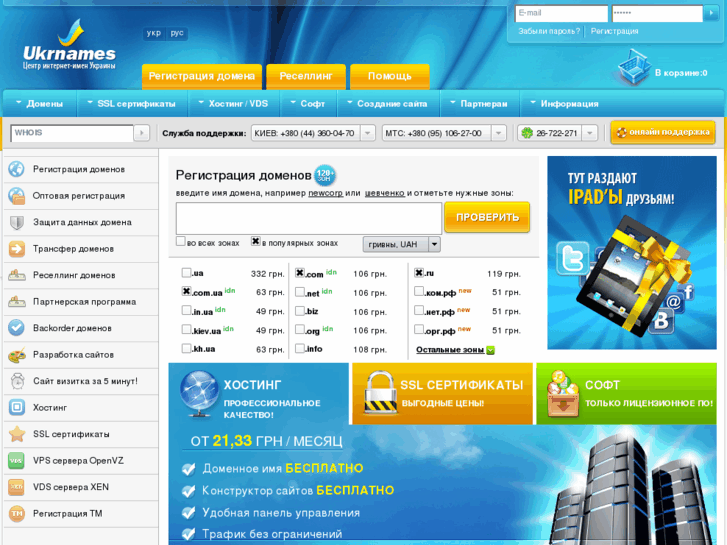
Task: Switch to Регистрация домена tab
Action: 202,77
